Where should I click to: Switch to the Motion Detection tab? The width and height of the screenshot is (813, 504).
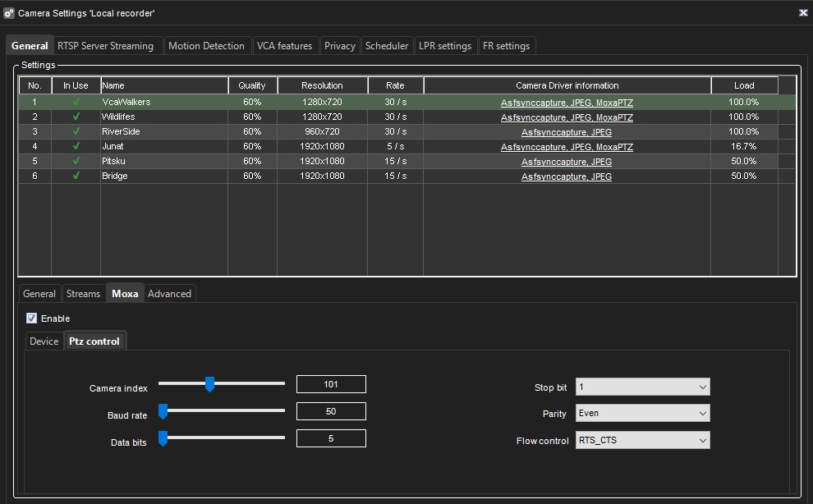(206, 46)
